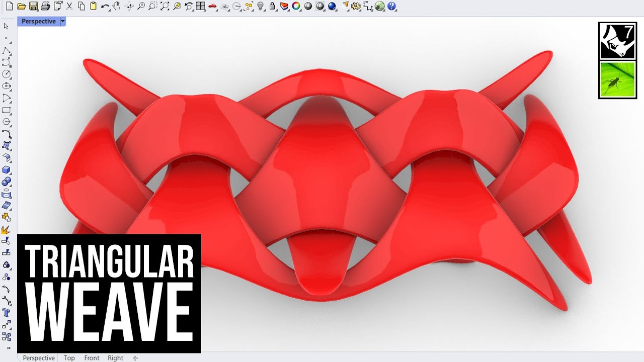Open the Perspective viewport dropdown arrow

pyautogui.click(x=62, y=22)
